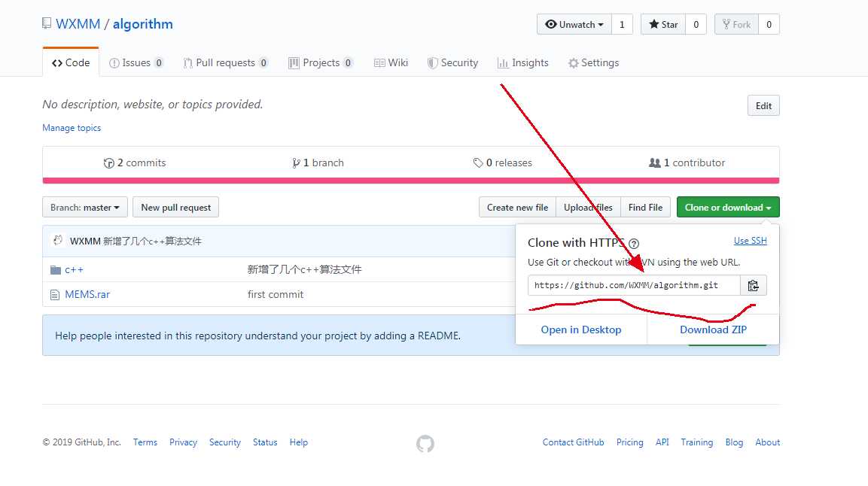Click Open in Desktop
Image resolution: width=868 pixels, height=486 pixels.
coord(581,330)
